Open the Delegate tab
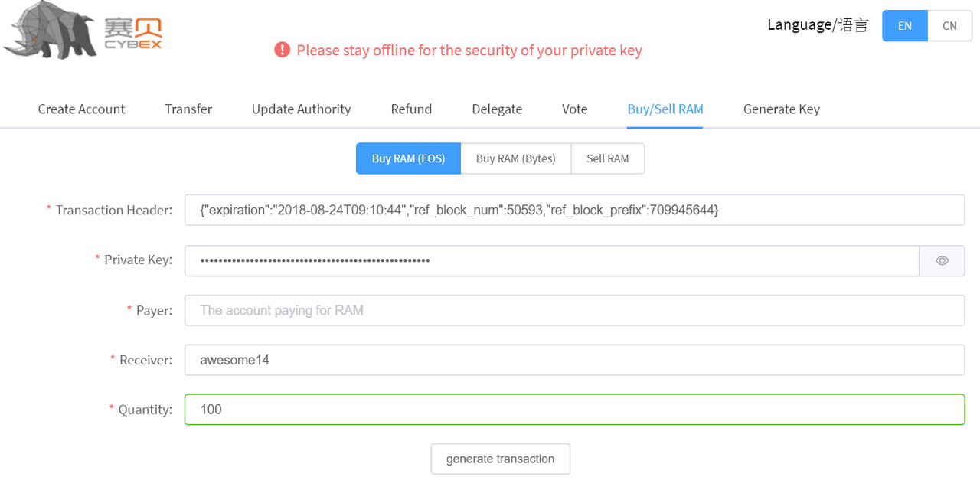The width and height of the screenshot is (980, 490). click(x=497, y=109)
